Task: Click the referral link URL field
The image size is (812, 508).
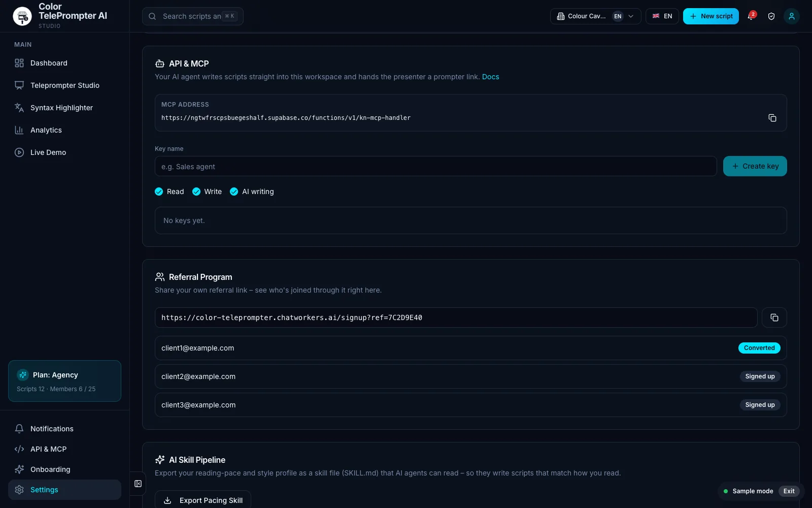Action: [x=456, y=317]
